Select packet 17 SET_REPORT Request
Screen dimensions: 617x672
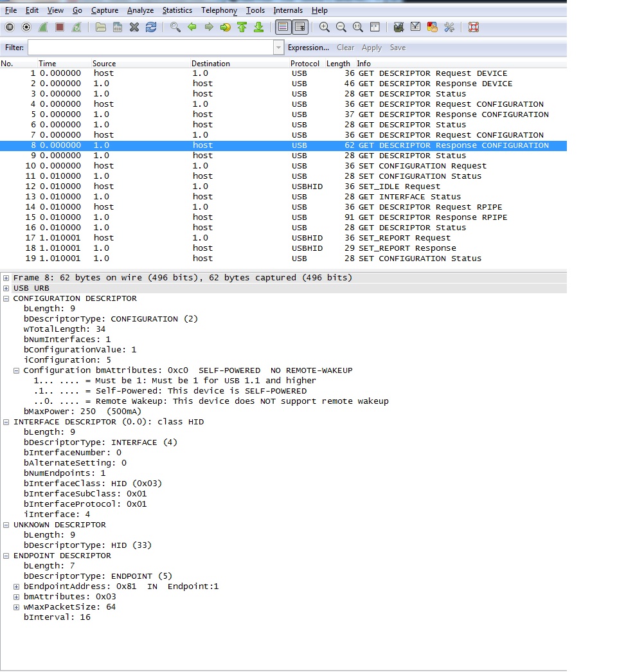pyautogui.click(x=283, y=238)
